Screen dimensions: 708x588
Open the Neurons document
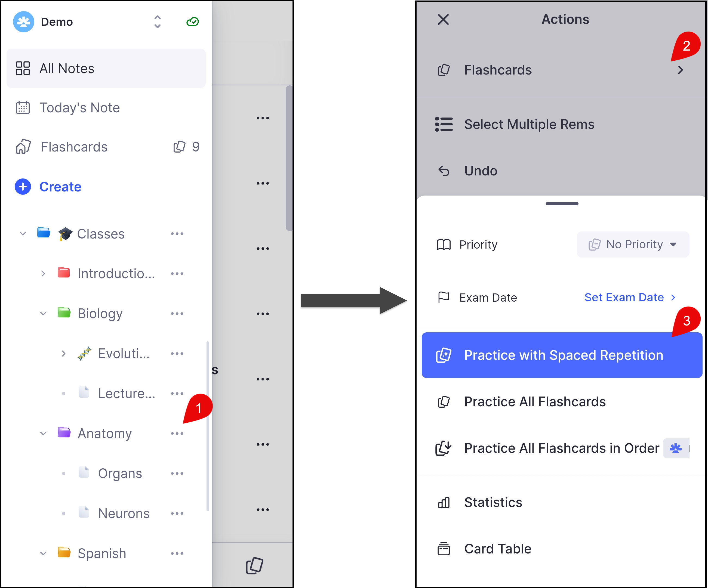124,513
